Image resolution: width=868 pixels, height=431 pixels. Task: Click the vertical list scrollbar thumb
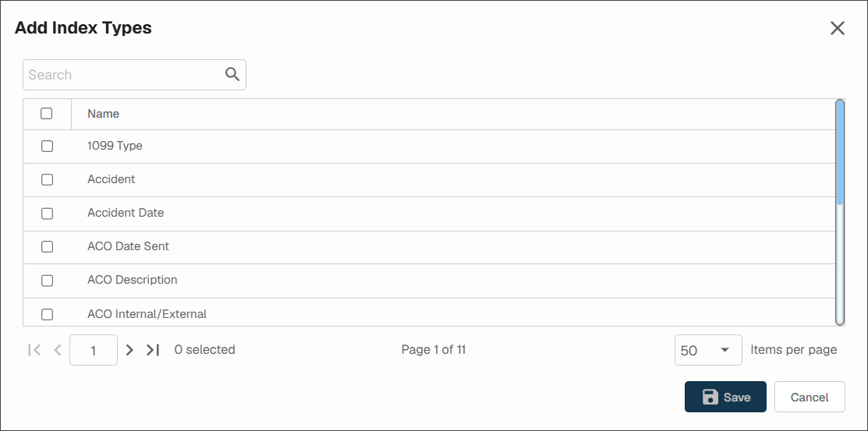pyautogui.click(x=840, y=152)
